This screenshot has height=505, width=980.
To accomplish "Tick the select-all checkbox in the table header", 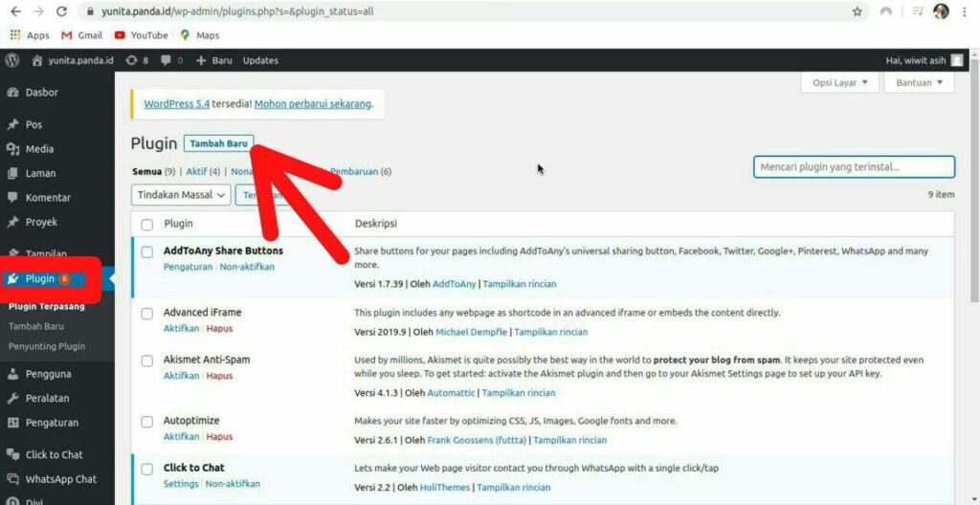I will (x=146, y=225).
